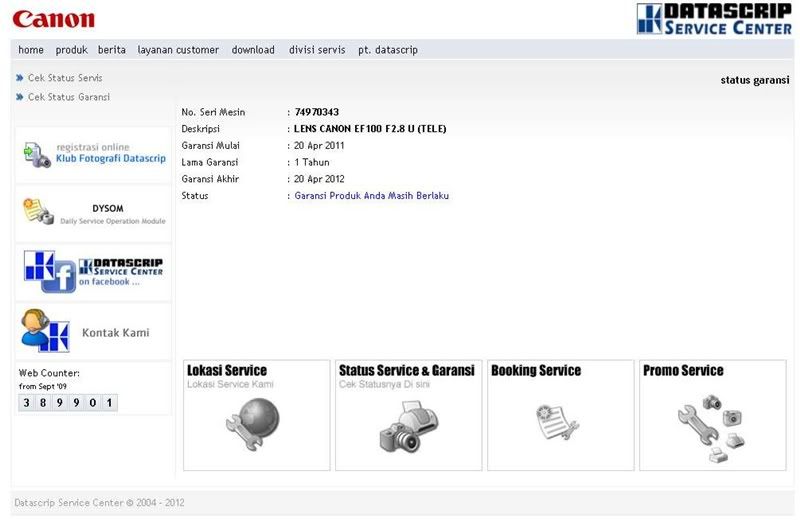
Task: Open the Lokasi Service heading
Action: 227,370
